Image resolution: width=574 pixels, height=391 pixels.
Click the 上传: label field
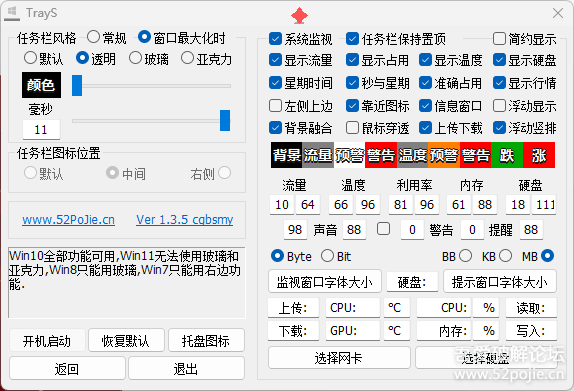click(293, 308)
